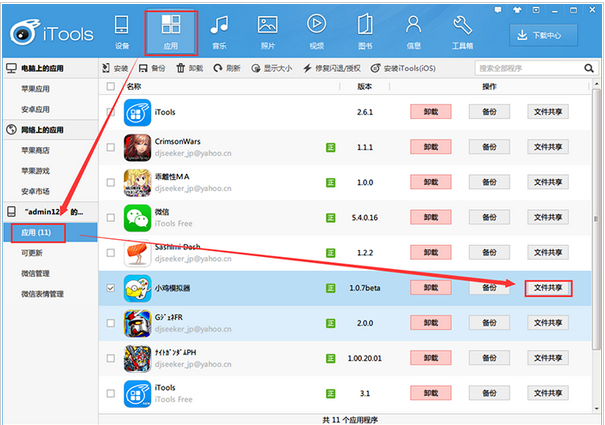Click the Sashimi Dash app icon
Viewport: 605px width, 425px height.
(137, 253)
